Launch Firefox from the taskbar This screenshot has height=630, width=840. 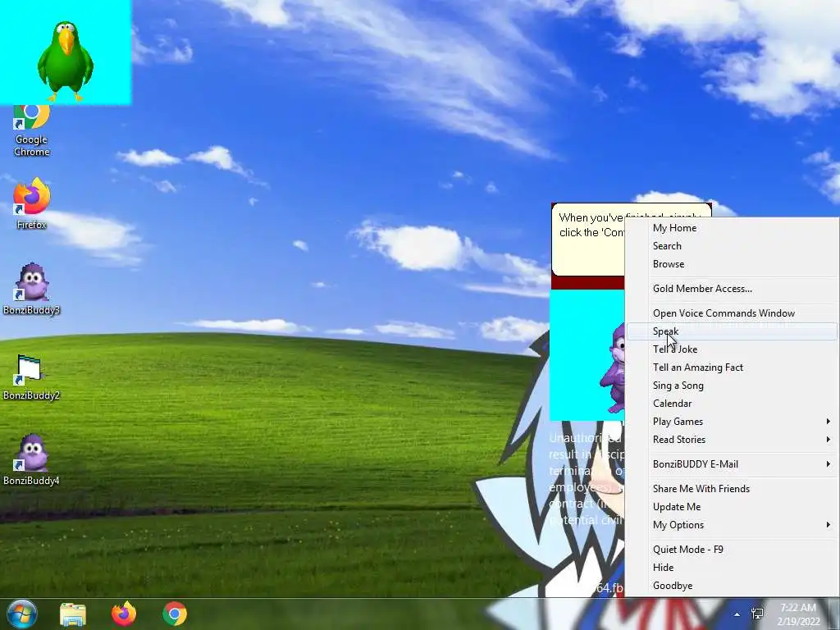124,614
